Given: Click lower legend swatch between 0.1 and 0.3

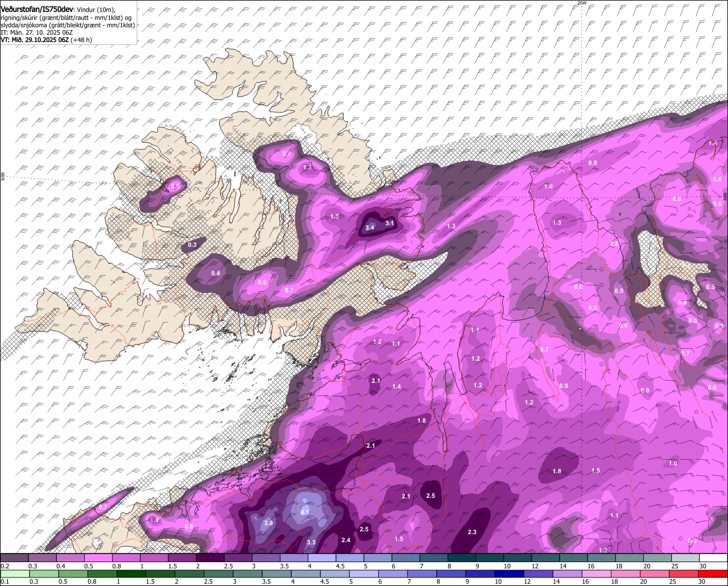Looking at the screenshot, I should pos(14,573).
